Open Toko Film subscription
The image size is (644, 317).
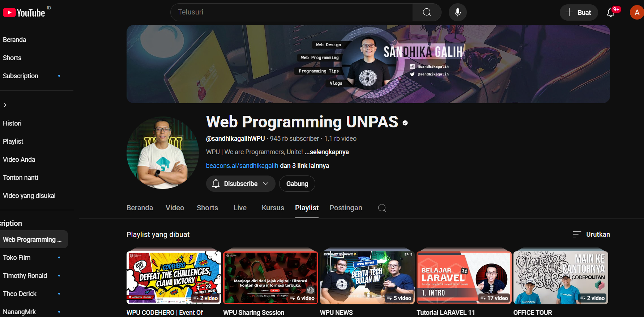pos(17,258)
